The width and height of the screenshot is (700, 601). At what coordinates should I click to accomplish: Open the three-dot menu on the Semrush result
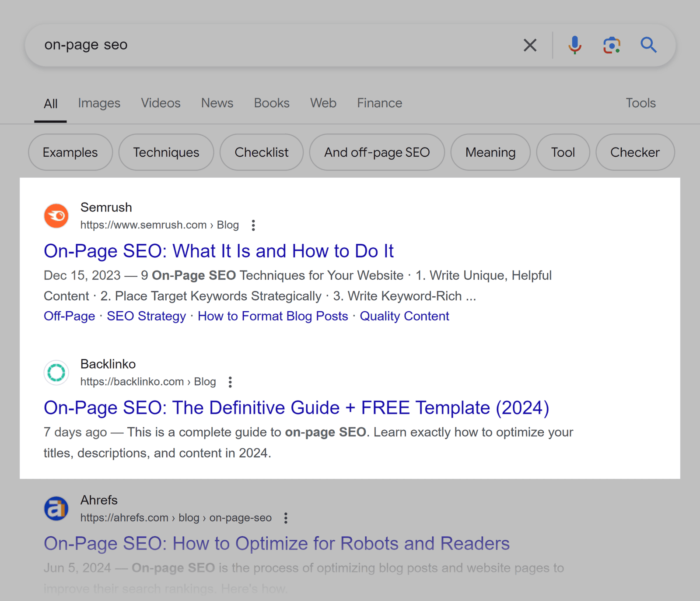(x=253, y=225)
